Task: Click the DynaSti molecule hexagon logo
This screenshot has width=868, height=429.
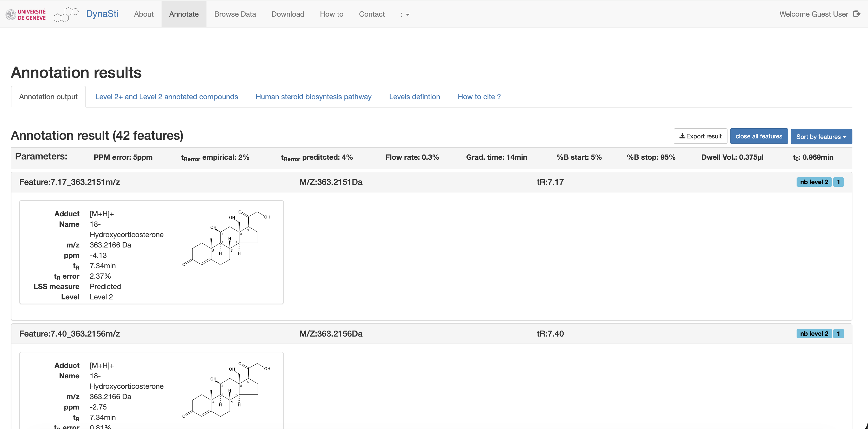Action: [x=66, y=15]
